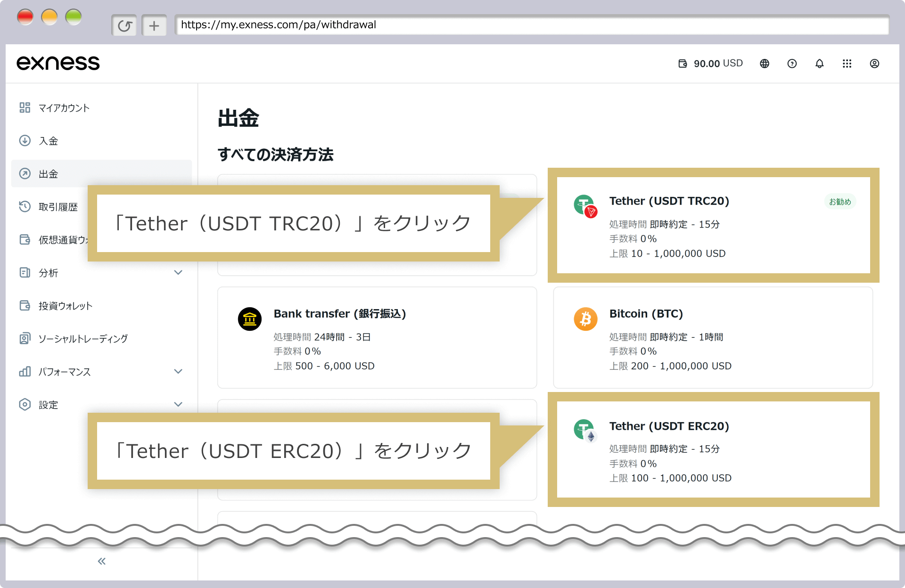Viewport: 905px width, 588px height.
Task: Open the apps grid menu
Action: point(847,64)
